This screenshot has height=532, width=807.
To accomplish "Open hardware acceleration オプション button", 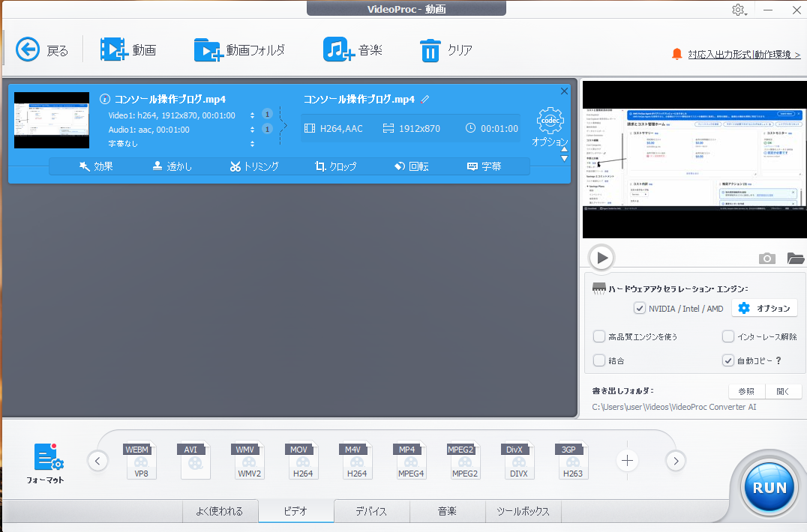I will [764, 309].
